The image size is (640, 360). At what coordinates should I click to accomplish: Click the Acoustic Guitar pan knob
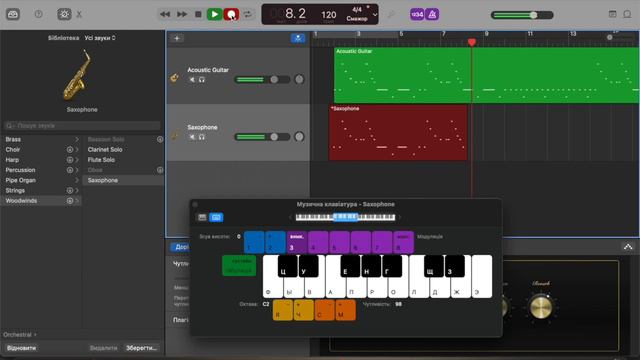point(299,79)
